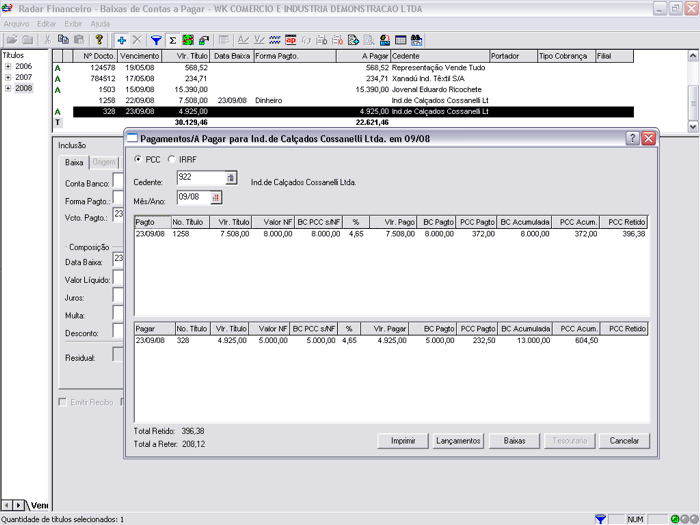Viewport: 700px width, 525px height.
Task: Click the sigma sum icon in toolbar
Action: pos(172,40)
